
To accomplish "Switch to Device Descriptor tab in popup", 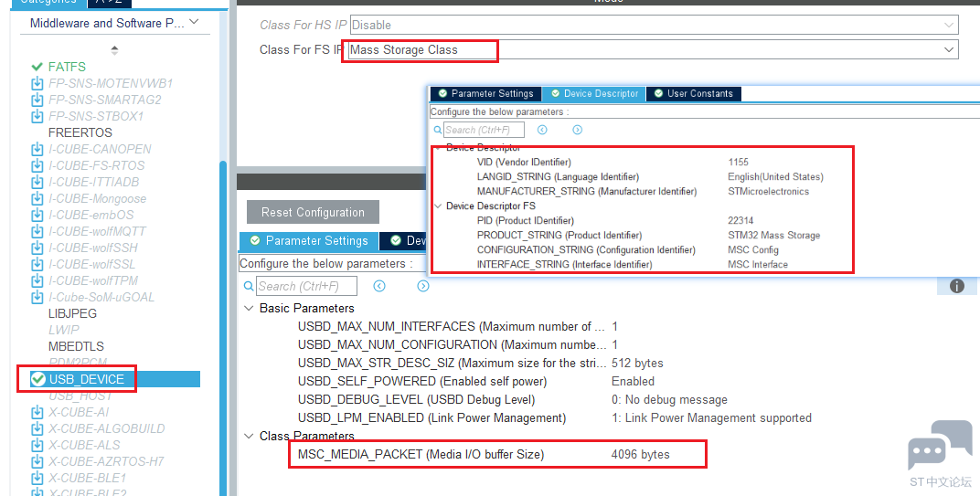I will [x=593, y=94].
